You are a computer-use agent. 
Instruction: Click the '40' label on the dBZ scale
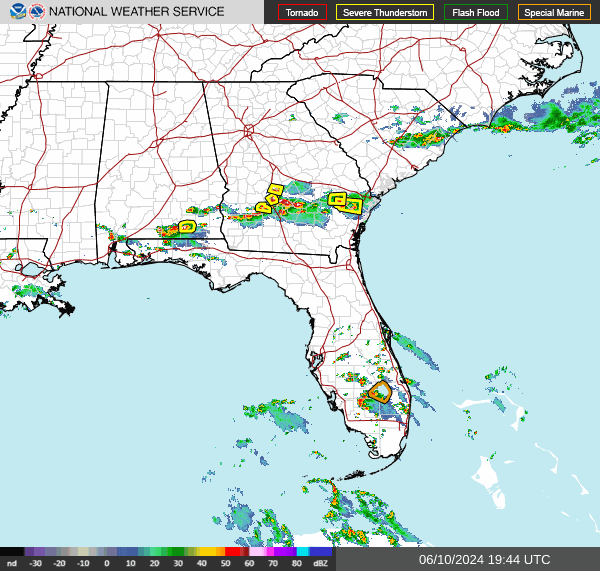(202, 563)
